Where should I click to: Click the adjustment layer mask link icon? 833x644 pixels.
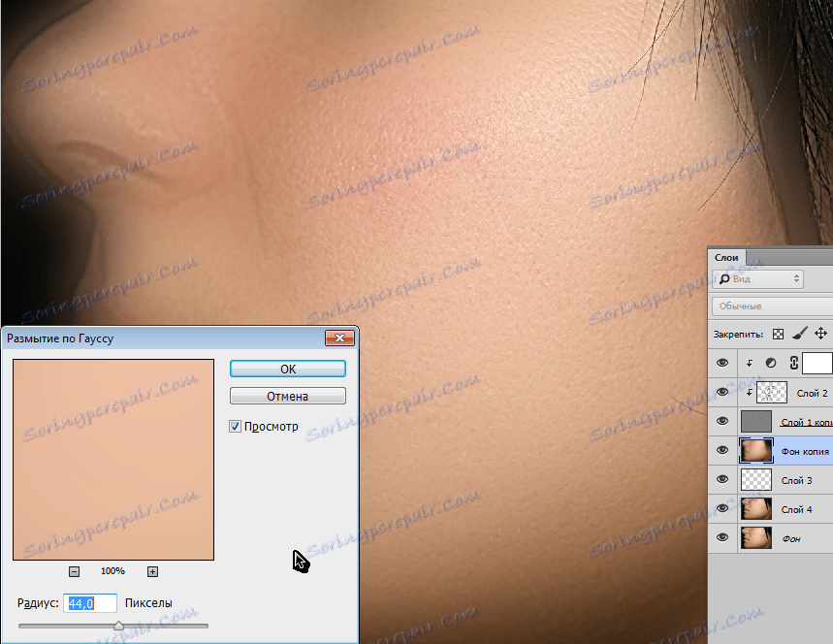tap(793, 363)
